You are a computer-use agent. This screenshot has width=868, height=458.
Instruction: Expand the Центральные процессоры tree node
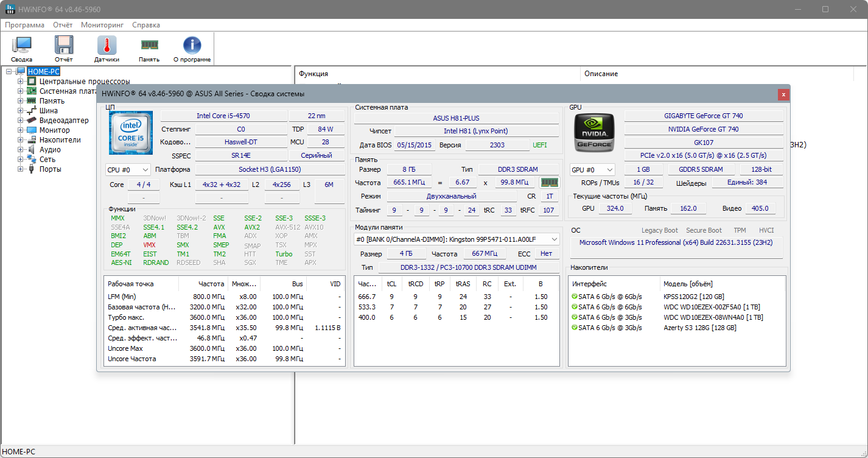point(21,82)
